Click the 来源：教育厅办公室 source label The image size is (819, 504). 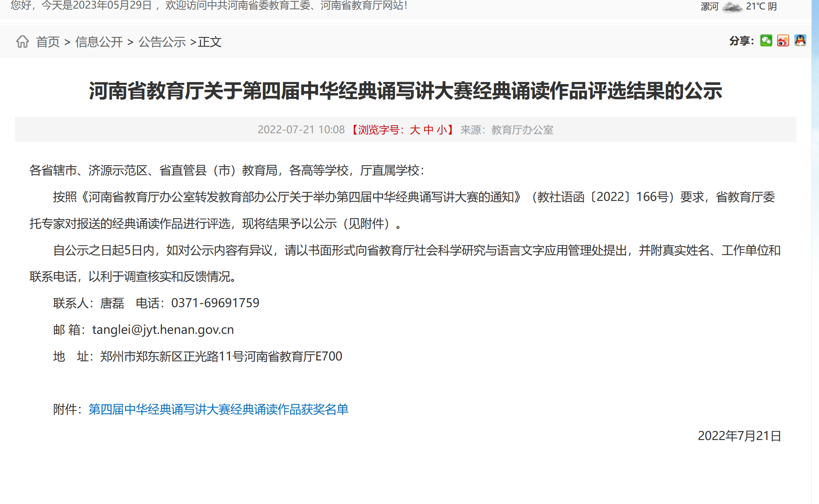[x=507, y=130]
